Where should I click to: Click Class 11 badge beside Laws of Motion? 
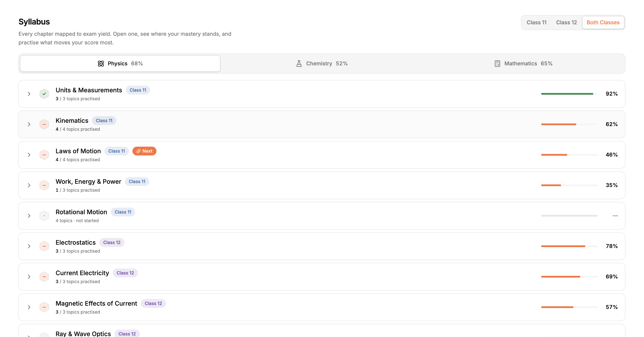click(x=117, y=151)
